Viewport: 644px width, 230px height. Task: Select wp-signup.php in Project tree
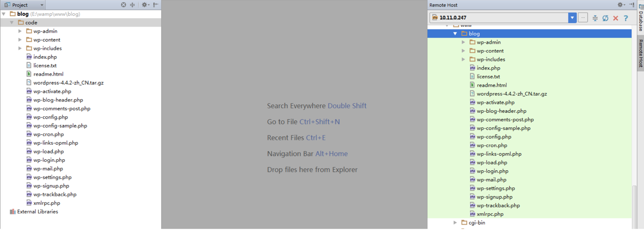tap(51, 186)
